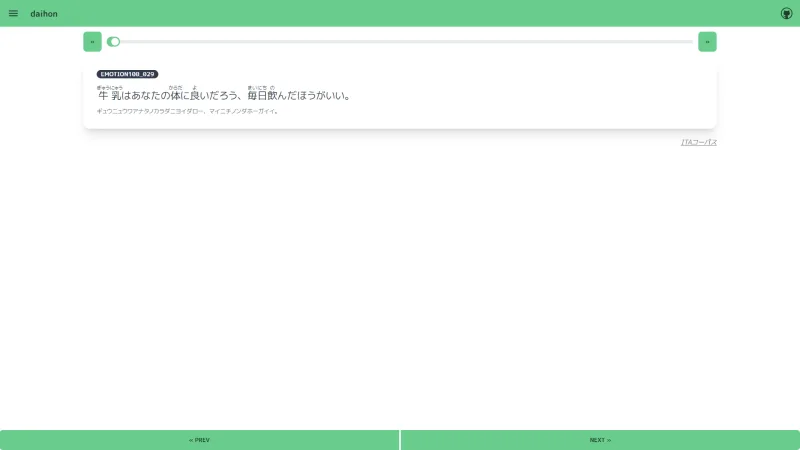Open the GitHub repository icon

[786, 14]
